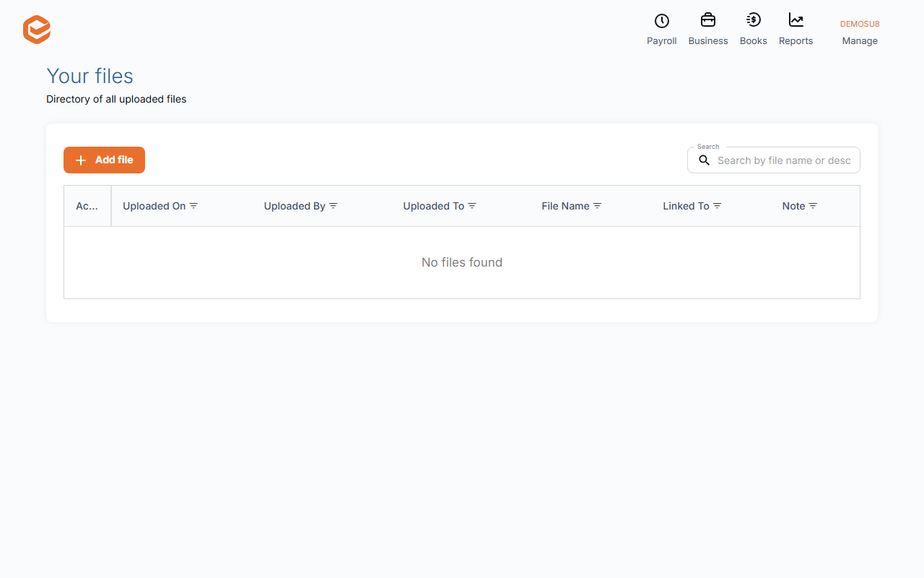This screenshot has width=924, height=578.
Task: Sort by the File Name column header
Action: [566, 206]
